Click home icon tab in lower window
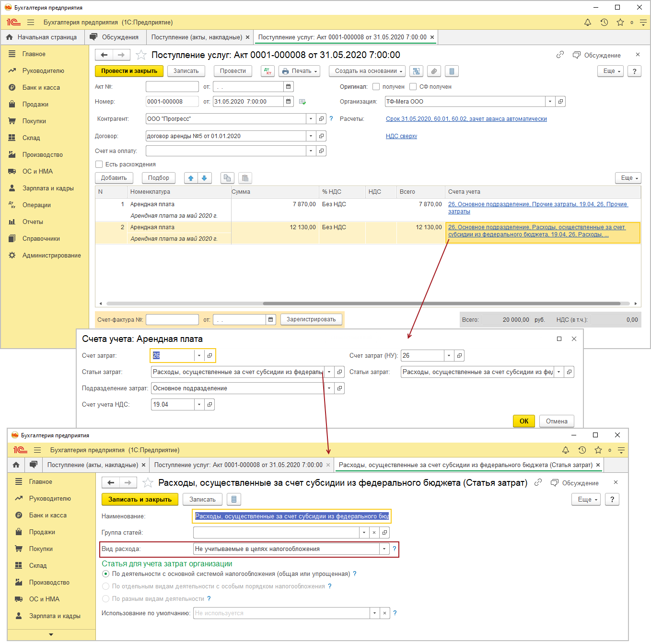 tap(16, 465)
